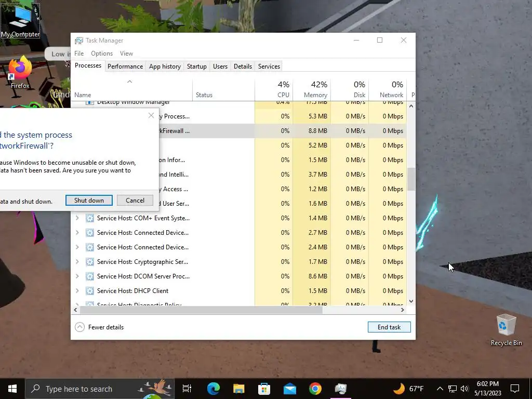
Task: Click the vertical scrollbar up arrow
Action: pos(411,106)
